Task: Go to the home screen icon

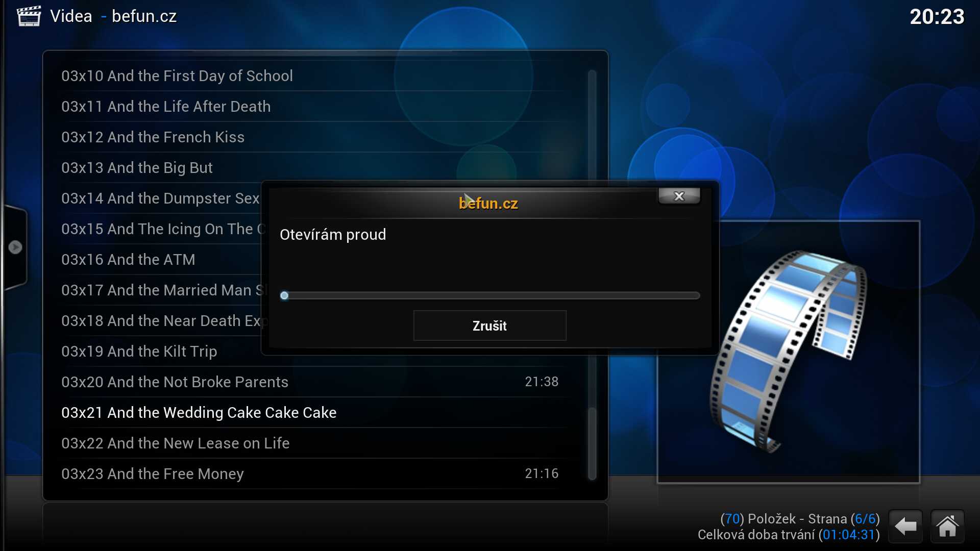Action: pos(947,526)
